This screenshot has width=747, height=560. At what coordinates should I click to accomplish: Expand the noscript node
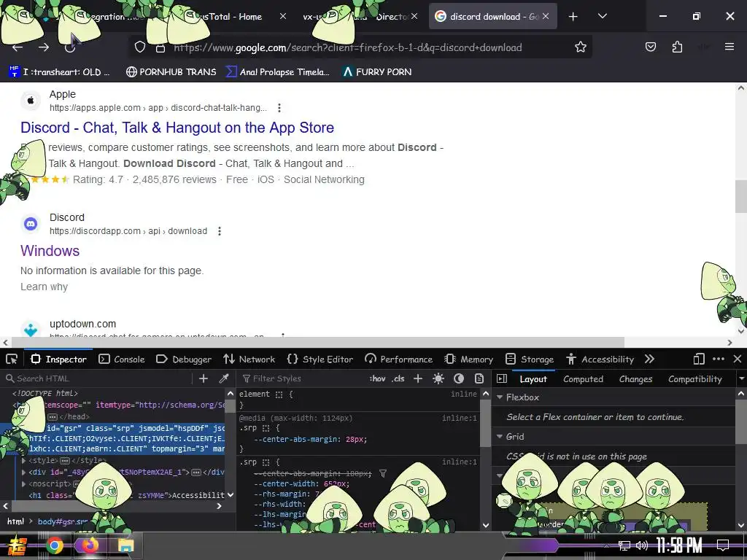point(24,483)
